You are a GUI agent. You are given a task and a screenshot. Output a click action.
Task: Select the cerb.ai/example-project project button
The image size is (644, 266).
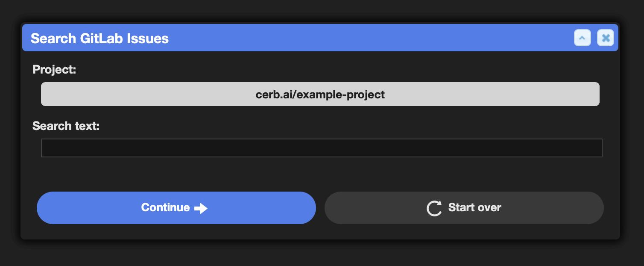point(320,94)
